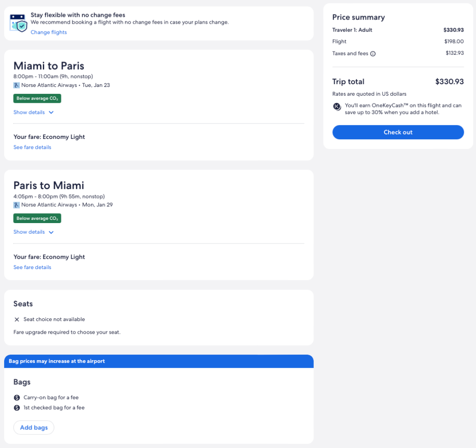Click the OneKeyCash K icon
The width and height of the screenshot is (476, 448).
pyautogui.click(x=337, y=106)
